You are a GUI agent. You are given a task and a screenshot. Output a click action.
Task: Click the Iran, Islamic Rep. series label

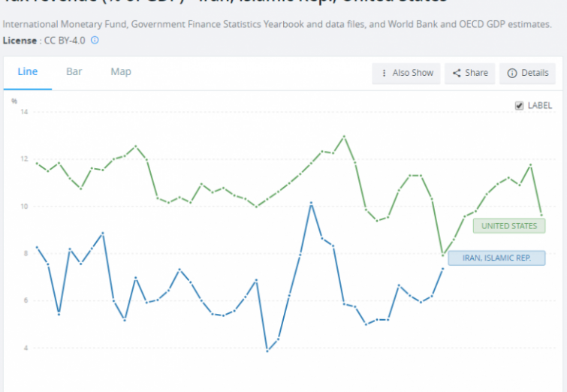point(496,258)
